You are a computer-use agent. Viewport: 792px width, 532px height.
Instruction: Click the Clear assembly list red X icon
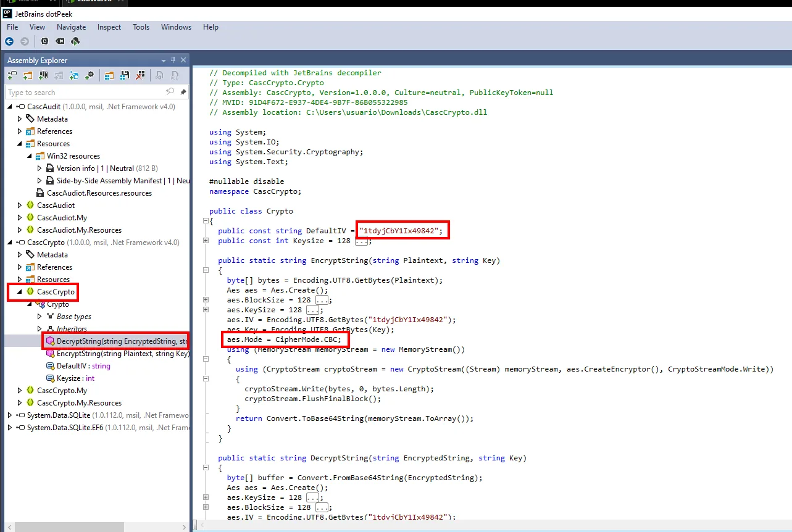click(140, 75)
